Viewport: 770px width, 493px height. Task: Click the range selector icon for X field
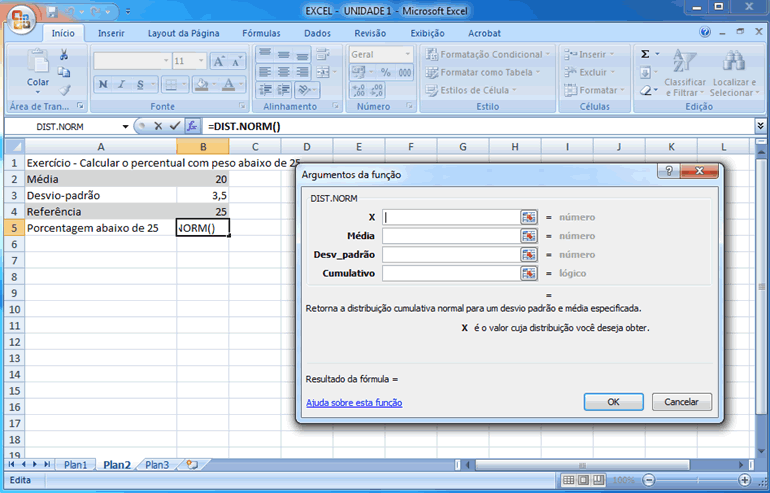[x=529, y=216]
